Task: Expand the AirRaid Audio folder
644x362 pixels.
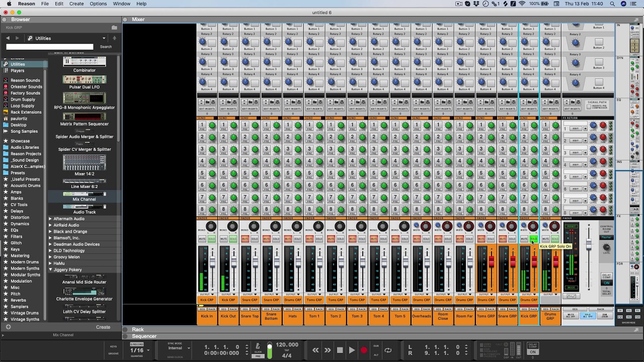Action: tap(50, 225)
